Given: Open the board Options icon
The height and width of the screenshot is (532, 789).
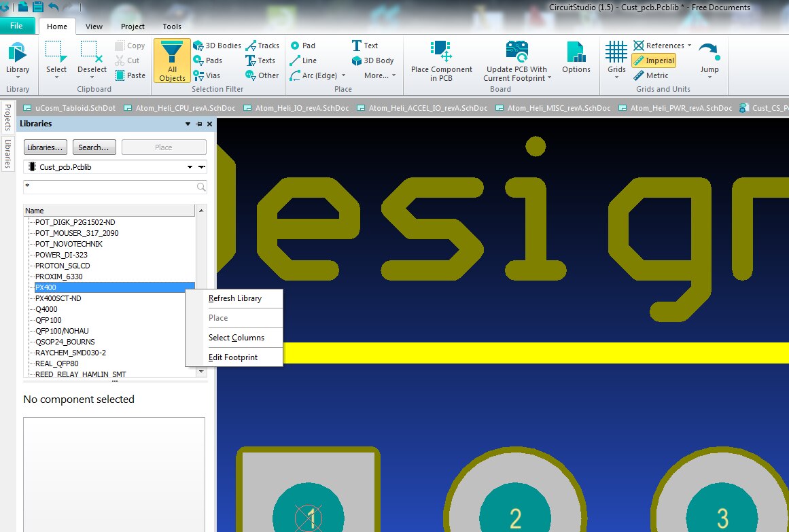Looking at the screenshot, I should pyautogui.click(x=576, y=52).
